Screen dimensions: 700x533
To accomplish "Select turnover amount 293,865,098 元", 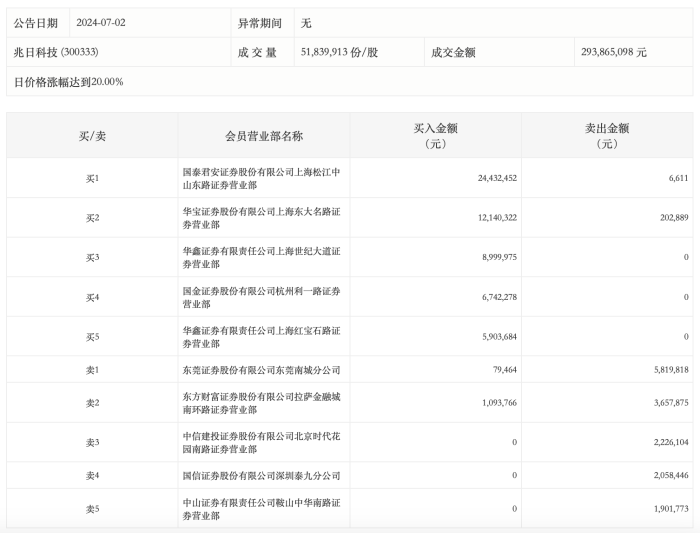I will click(x=614, y=52).
